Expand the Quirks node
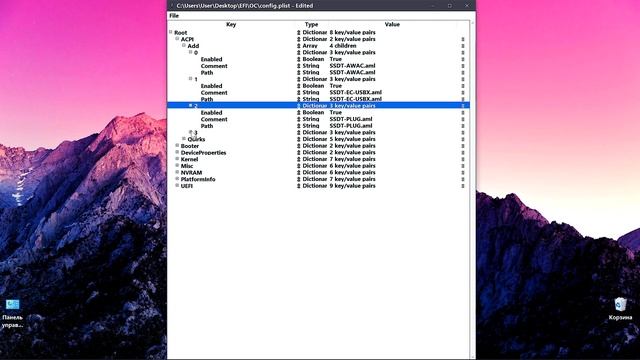 [184, 139]
